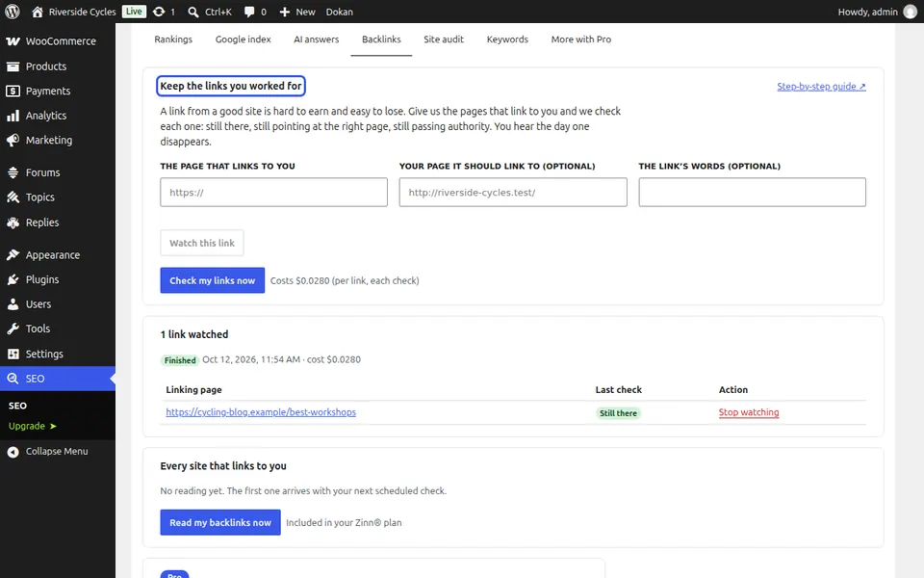Open the cycling-blog.example/best-workshops link
The width and height of the screenshot is (924, 578).
tap(261, 412)
